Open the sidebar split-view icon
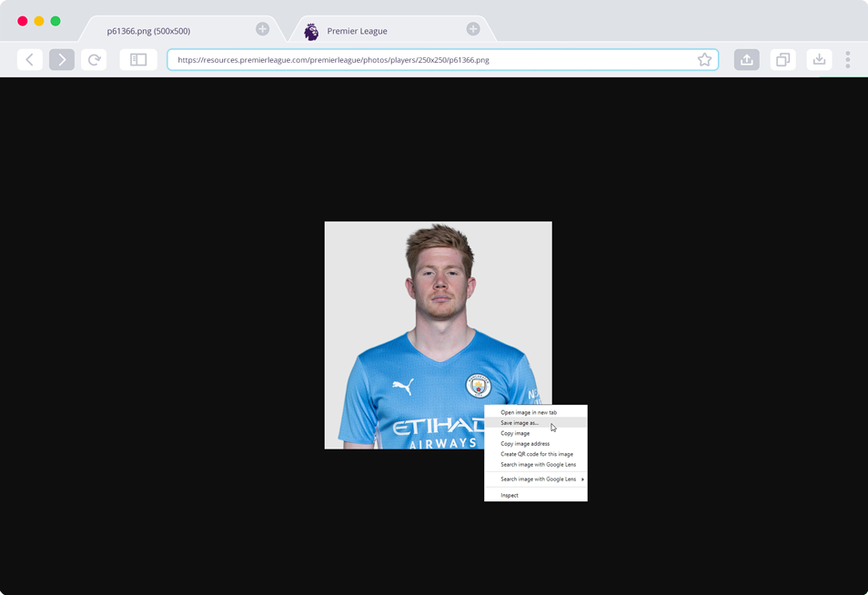Viewport: 868px width, 595px height. point(138,59)
